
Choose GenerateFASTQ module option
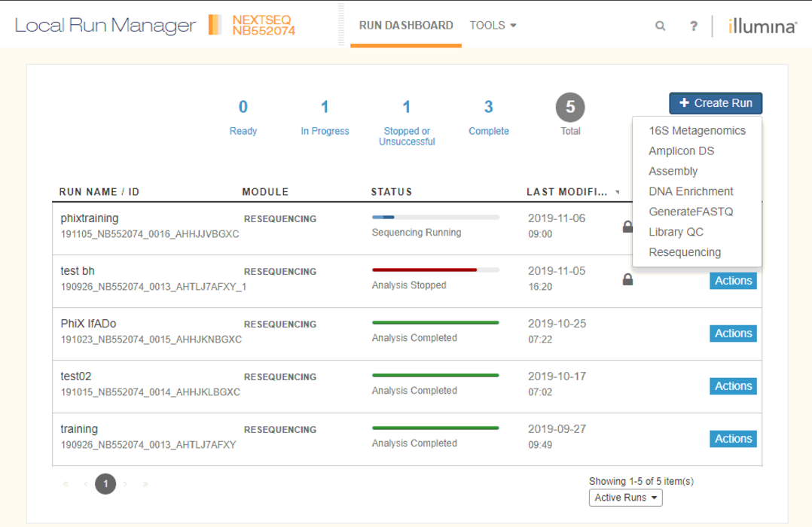click(x=690, y=212)
